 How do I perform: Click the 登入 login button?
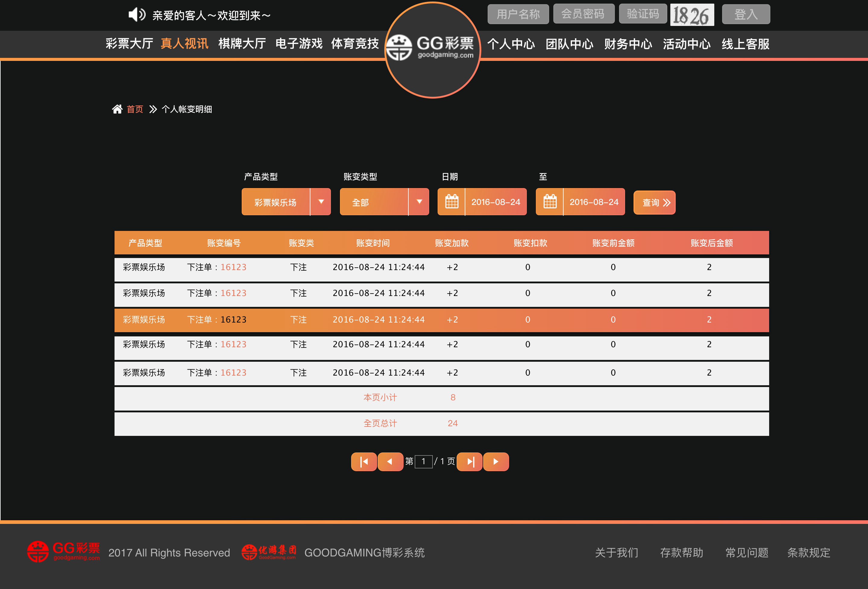[746, 14]
